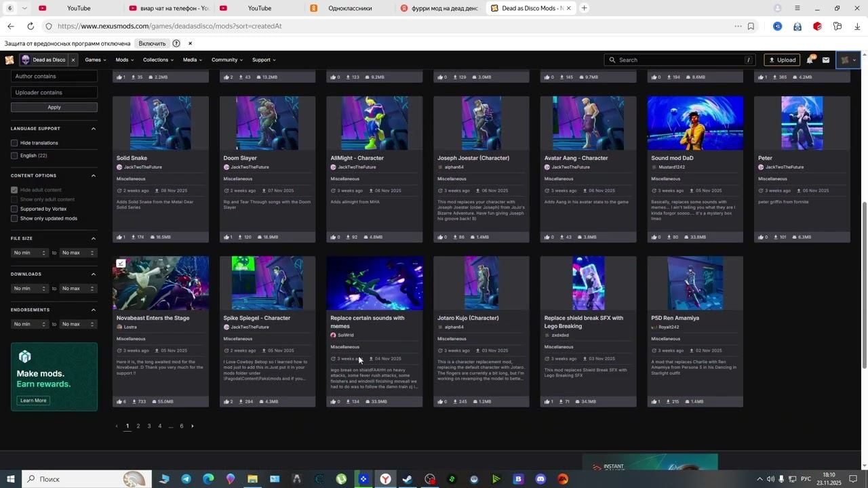Bookmark this page in the address bar
The height and width of the screenshot is (488, 868).
(751, 26)
